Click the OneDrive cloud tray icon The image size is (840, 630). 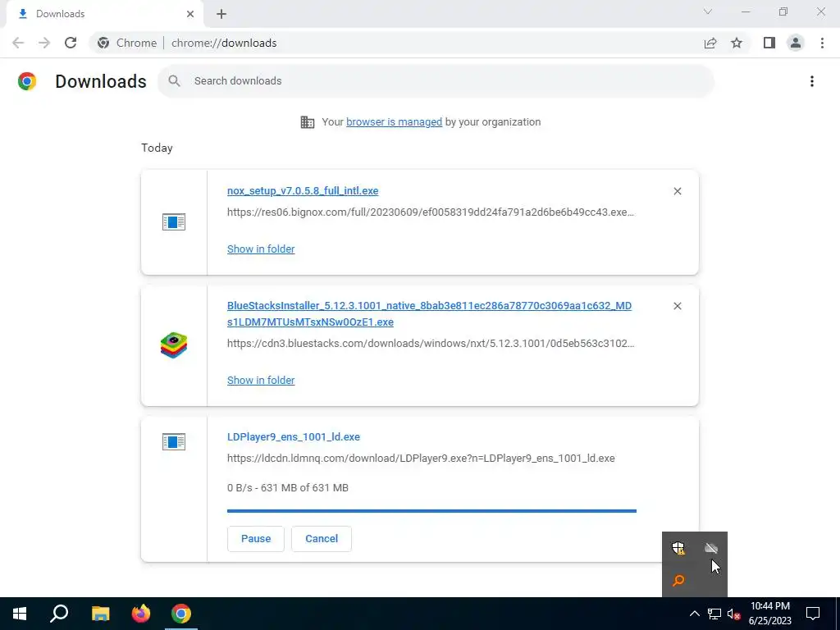[711, 548]
